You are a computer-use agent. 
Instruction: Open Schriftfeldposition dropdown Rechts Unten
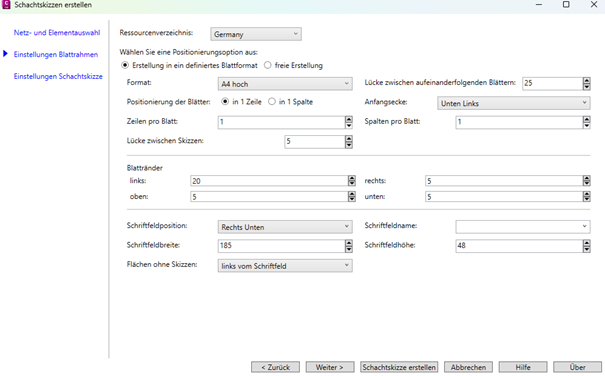pyautogui.click(x=285, y=227)
